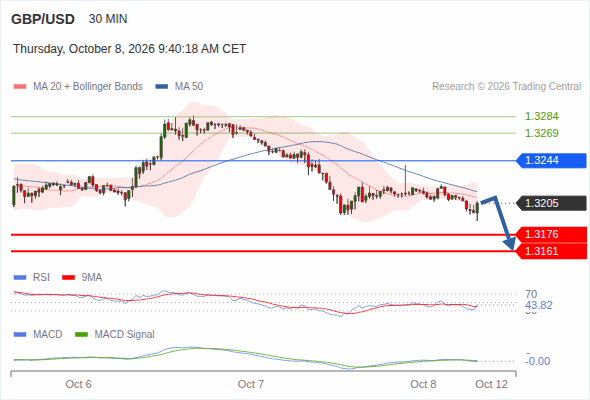Open the Research Trading Central credit text

tap(506, 87)
